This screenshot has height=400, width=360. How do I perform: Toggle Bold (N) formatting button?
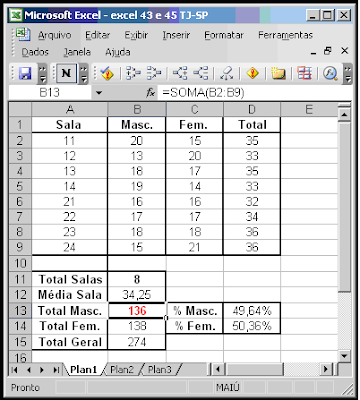(x=66, y=73)
